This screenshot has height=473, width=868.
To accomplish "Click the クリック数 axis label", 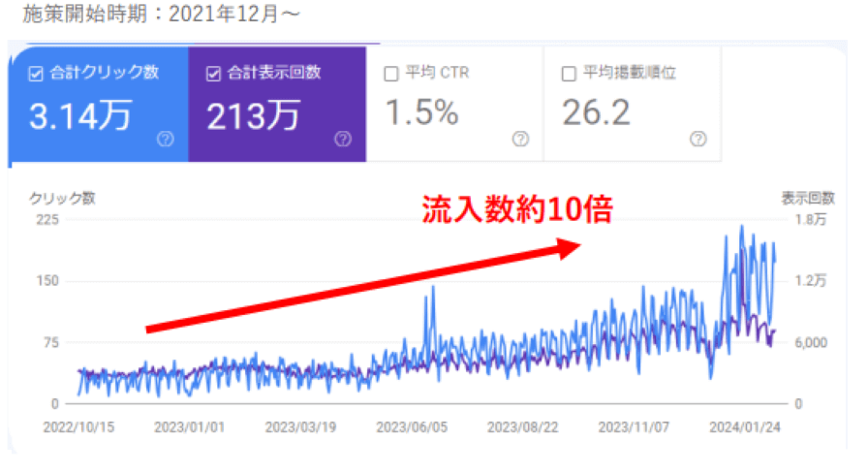I will pos(62,199).
